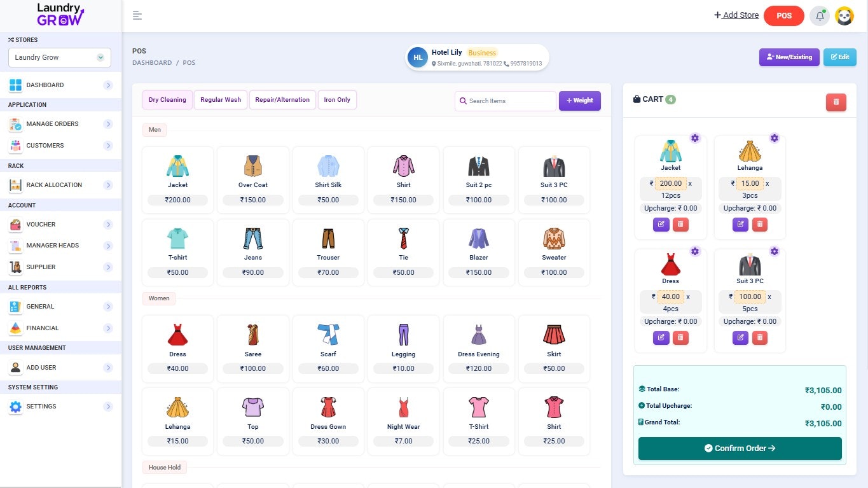Add Over Coat item to cart
The image size is (868, 488).
[253, 179]
